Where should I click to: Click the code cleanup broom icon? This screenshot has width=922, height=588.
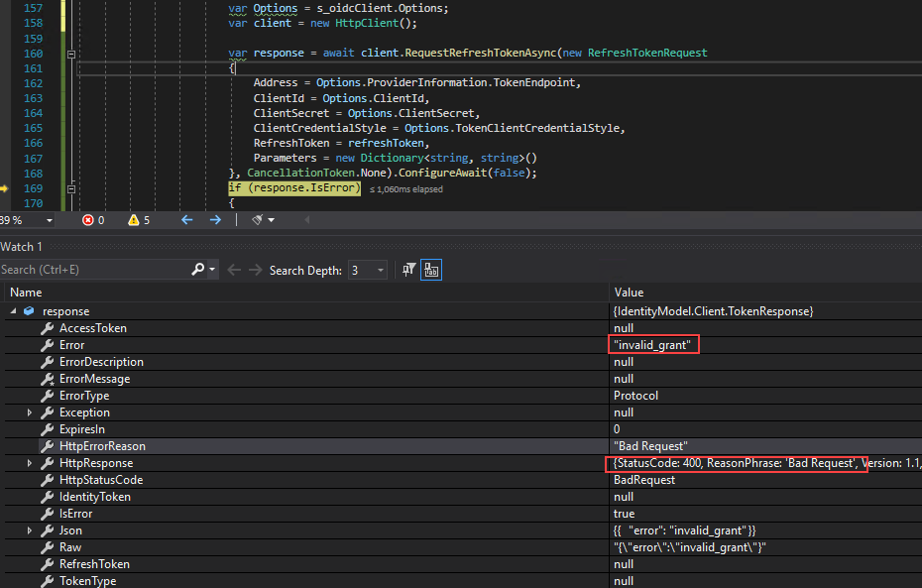257,220
